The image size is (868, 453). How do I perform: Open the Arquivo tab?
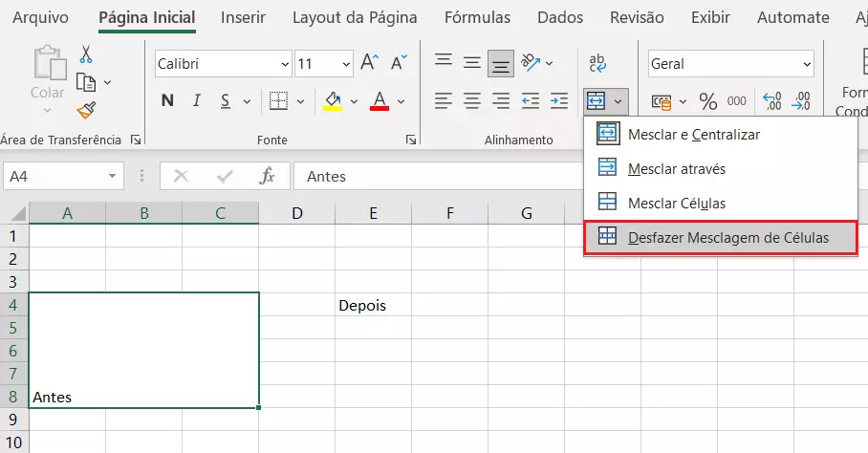(x=40, y=18)
